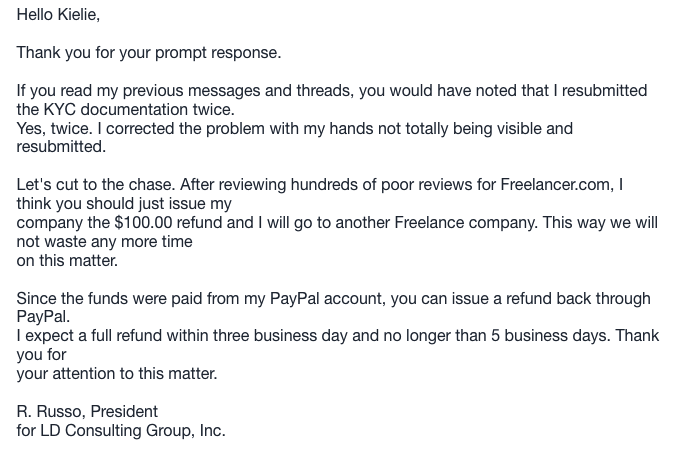This screenshot has height=454, width=673.
Task: Click the signature "R. Russo, President"
Action: 87,412
